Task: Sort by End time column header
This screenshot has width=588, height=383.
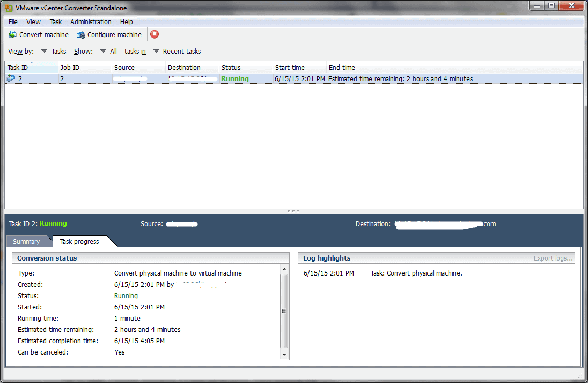Action: [x=455, y=67]
